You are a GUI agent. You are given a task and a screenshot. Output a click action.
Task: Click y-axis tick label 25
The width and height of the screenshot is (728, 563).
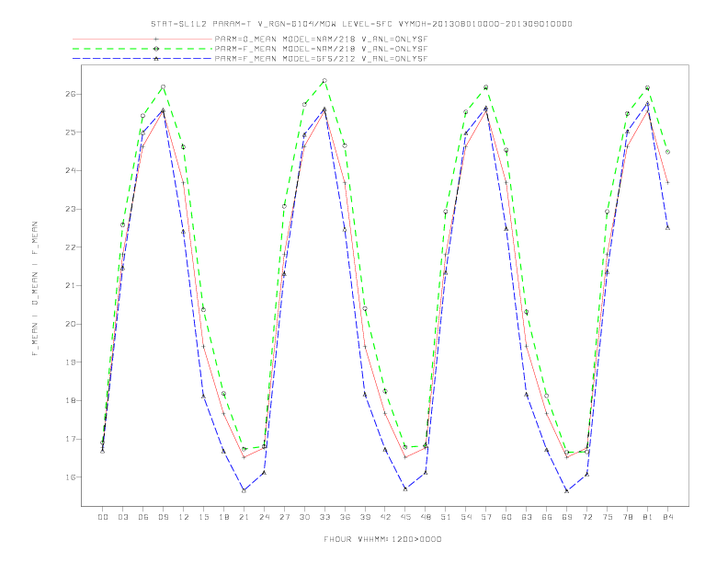click(71, 132)
